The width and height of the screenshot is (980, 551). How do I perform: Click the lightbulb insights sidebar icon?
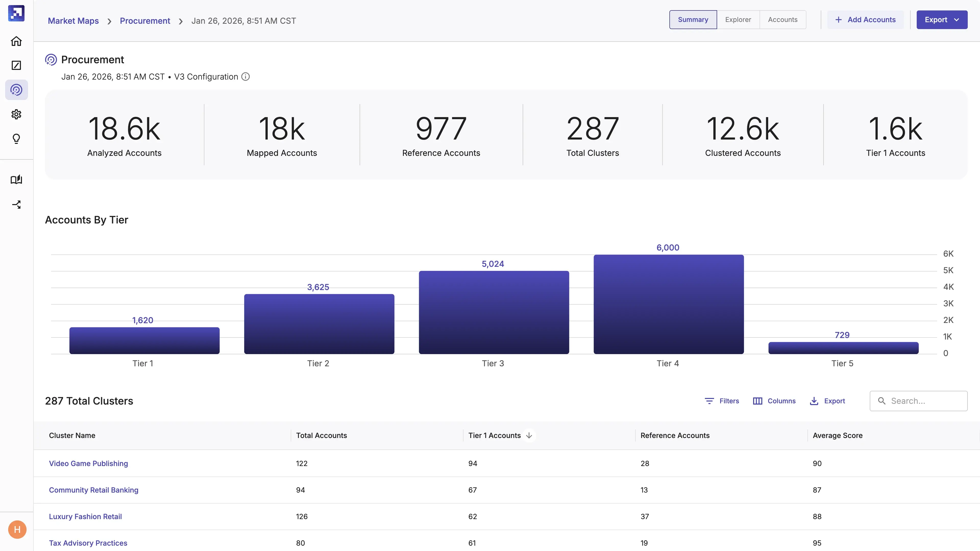(x=16, y=139)
